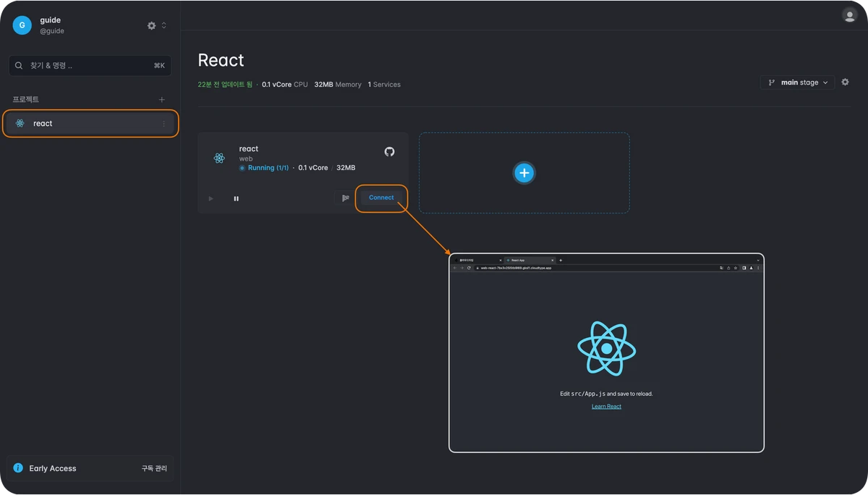868x495 pixels.
Task: Open the user profile icon at top right
Action: [x=849, y=15]
